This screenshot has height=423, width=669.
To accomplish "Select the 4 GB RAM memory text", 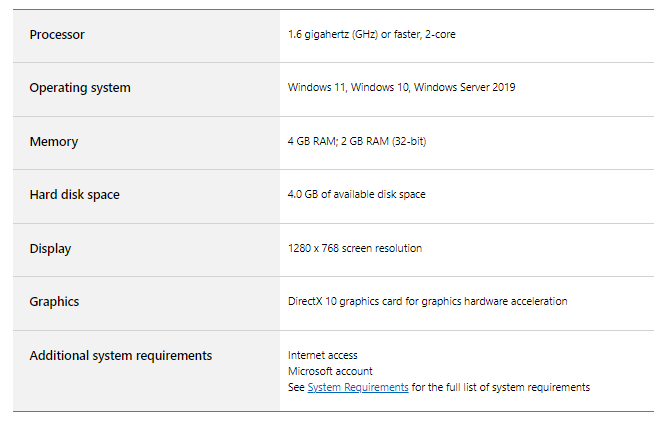I will (312, 141).
